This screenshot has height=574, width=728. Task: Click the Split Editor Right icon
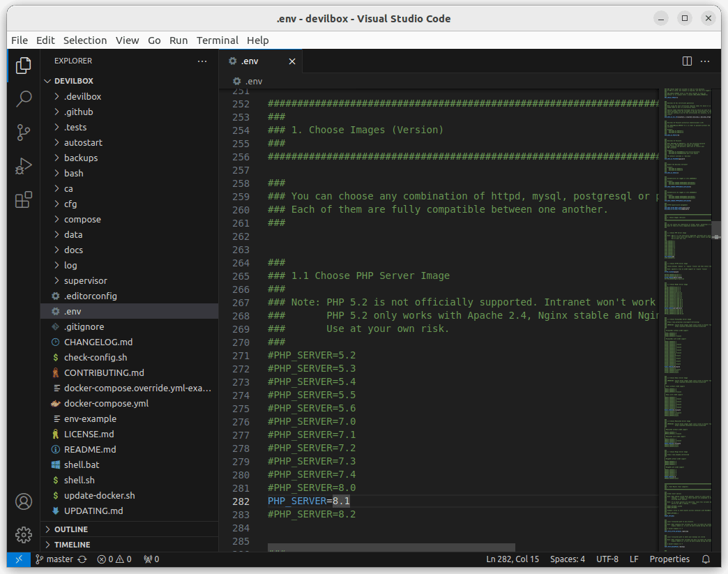687,61
